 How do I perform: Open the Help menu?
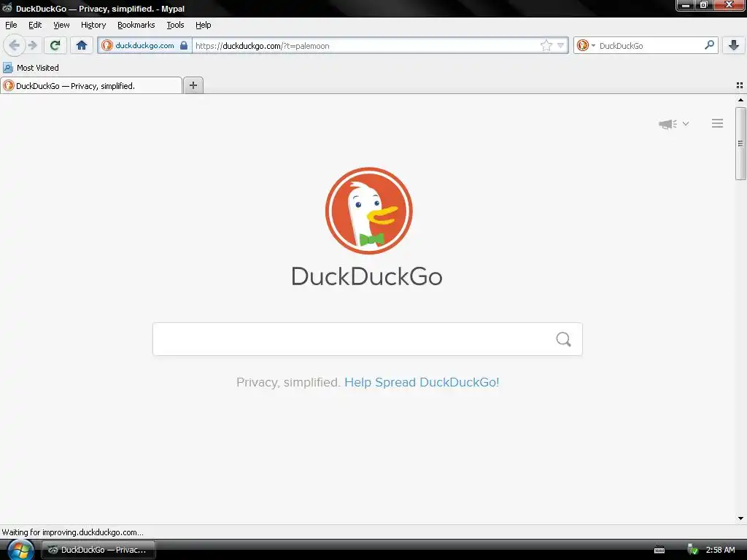coord(204,25)
